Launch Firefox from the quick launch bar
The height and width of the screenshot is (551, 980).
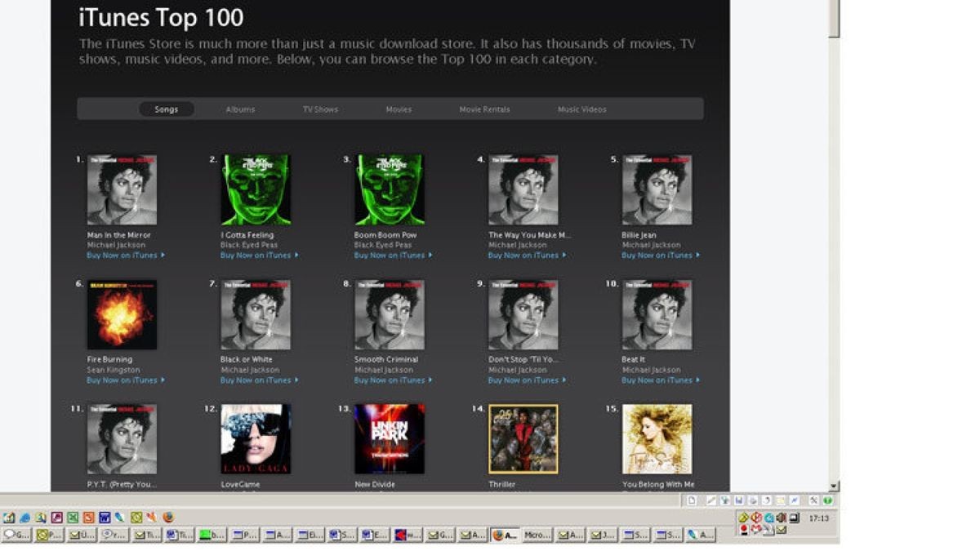click(168, 518)
